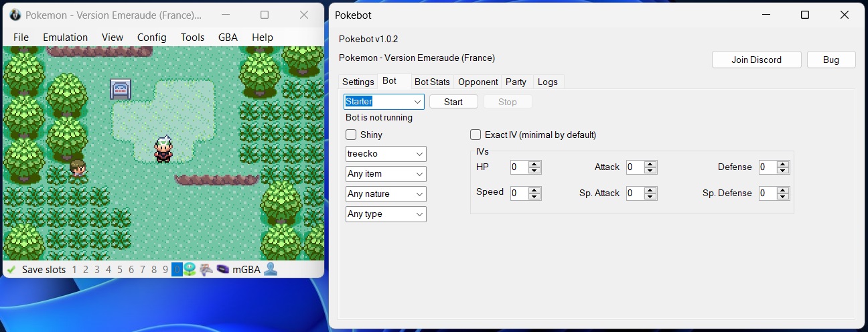Enable the Shiny checkbox
868x332 pixels.
click(351, 135)
